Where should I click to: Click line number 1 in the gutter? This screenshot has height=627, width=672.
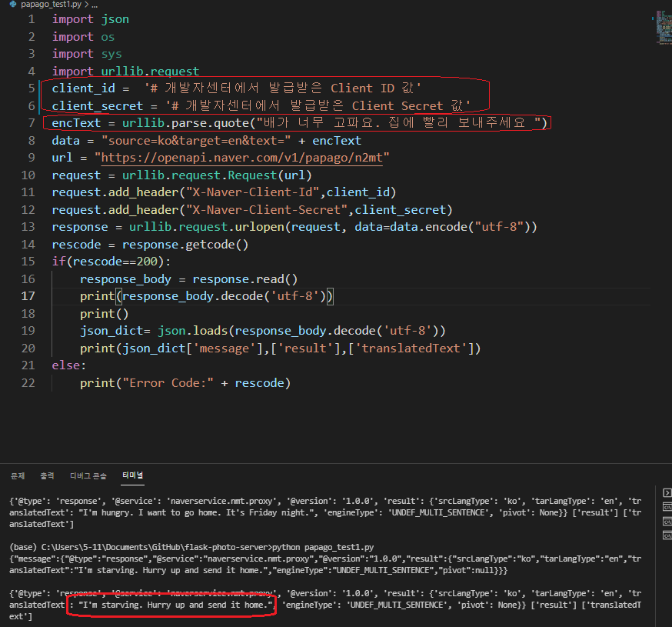[x=32, y=19]
